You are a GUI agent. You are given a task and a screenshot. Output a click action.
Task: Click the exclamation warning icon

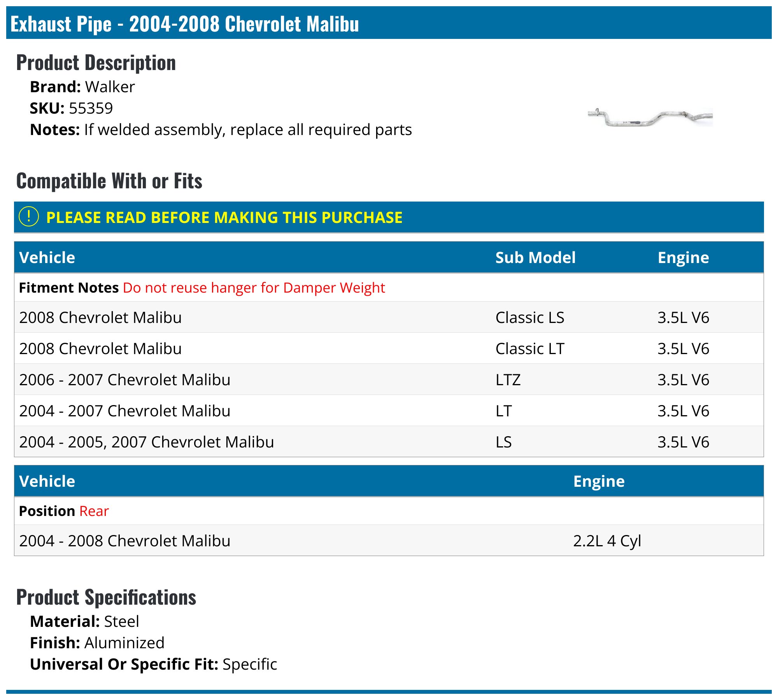pos(29,217)
